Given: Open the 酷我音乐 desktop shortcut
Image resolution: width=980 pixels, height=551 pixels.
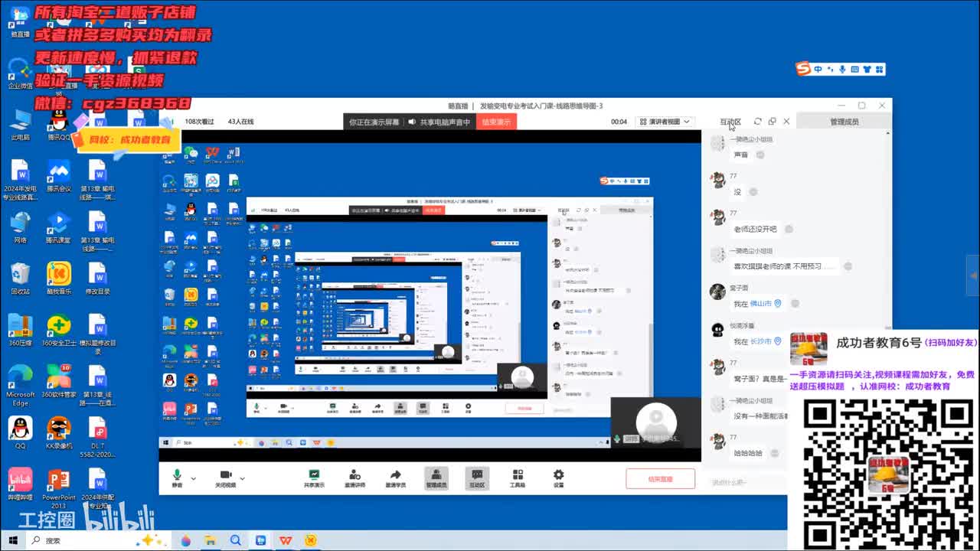Looking at the screenshot, I should (59, 279).
